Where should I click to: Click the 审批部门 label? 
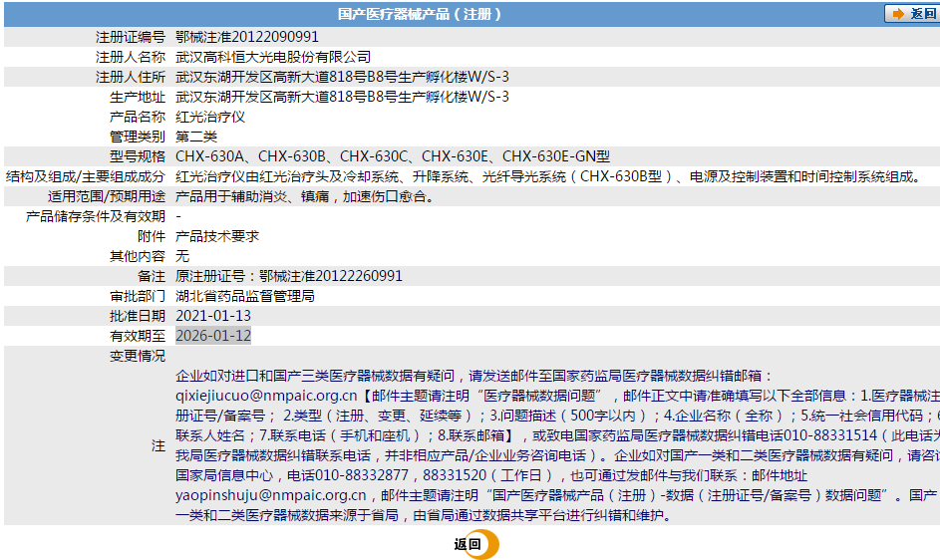138,296
